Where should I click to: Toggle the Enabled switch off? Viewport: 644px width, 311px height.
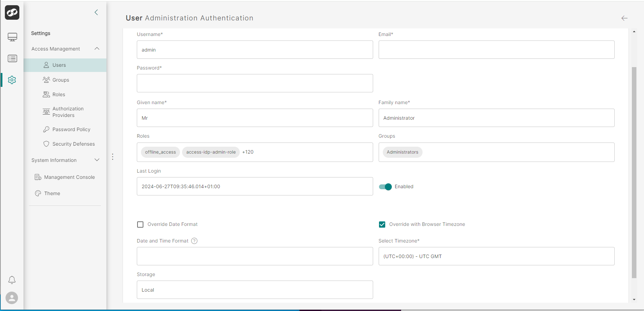click(385, 187)
